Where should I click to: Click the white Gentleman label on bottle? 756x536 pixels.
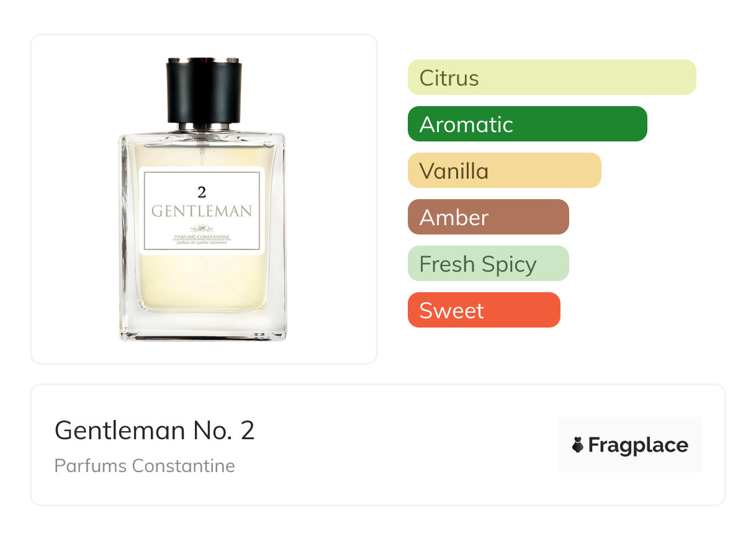coord(202,211)
